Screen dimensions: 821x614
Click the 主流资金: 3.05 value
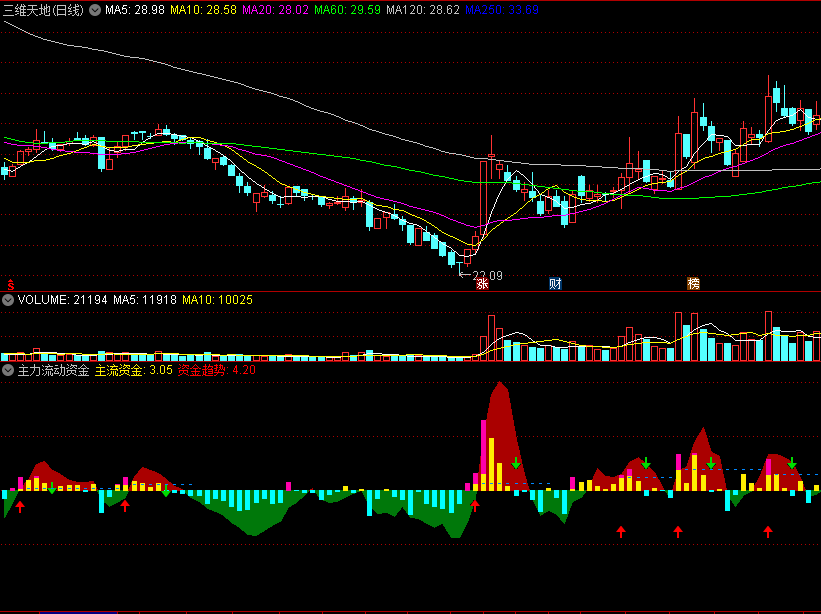(134, 371)
